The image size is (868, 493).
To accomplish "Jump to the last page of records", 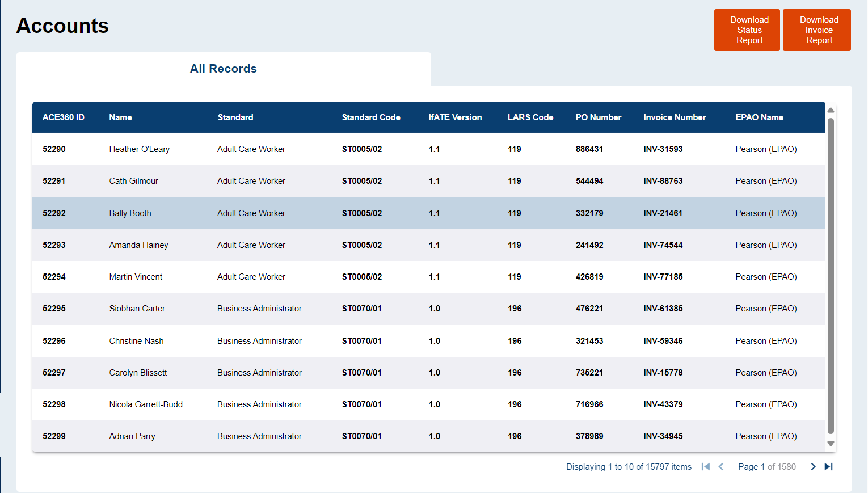I will (x=828, y=466).
